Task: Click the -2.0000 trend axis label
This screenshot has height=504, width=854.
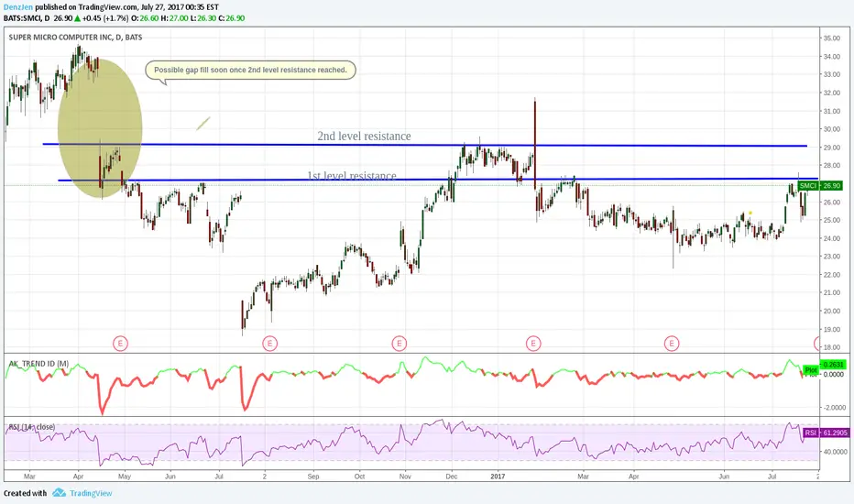Action: coord(834,408)
